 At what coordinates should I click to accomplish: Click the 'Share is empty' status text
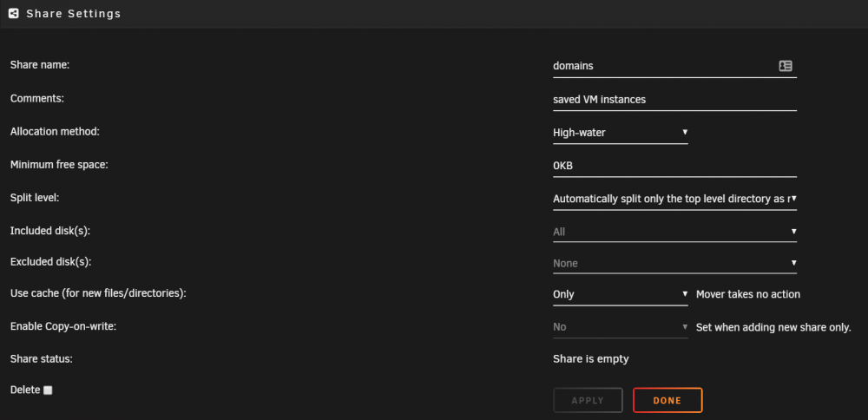[590, 359]
